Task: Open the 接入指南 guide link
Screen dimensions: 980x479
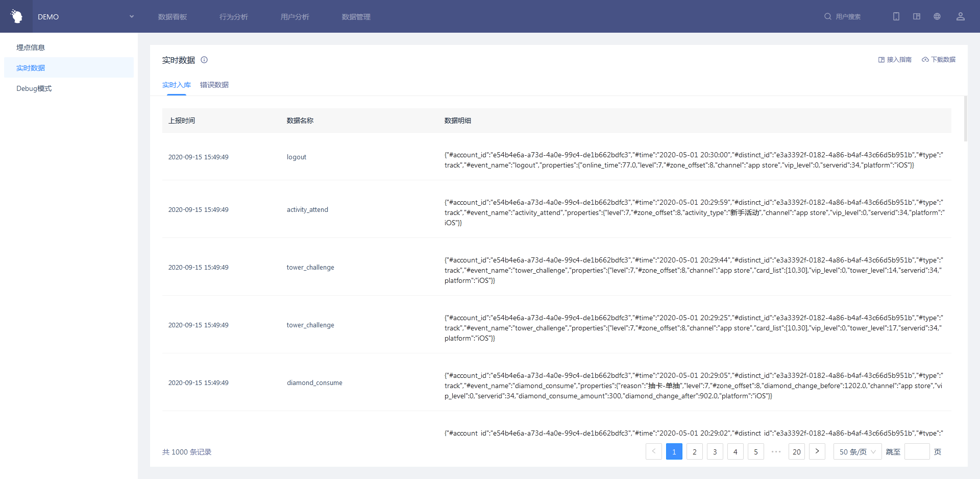Action: [894, 60]
